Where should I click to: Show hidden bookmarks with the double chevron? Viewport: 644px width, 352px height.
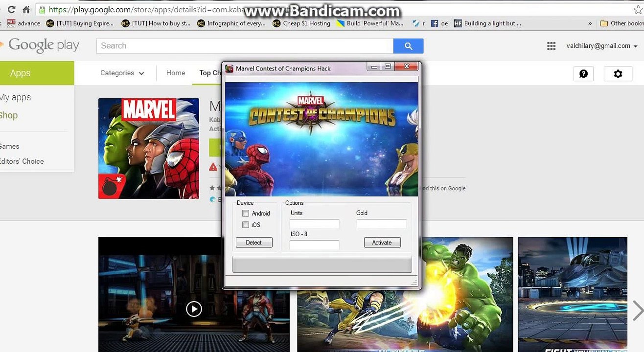click(590, 23)
